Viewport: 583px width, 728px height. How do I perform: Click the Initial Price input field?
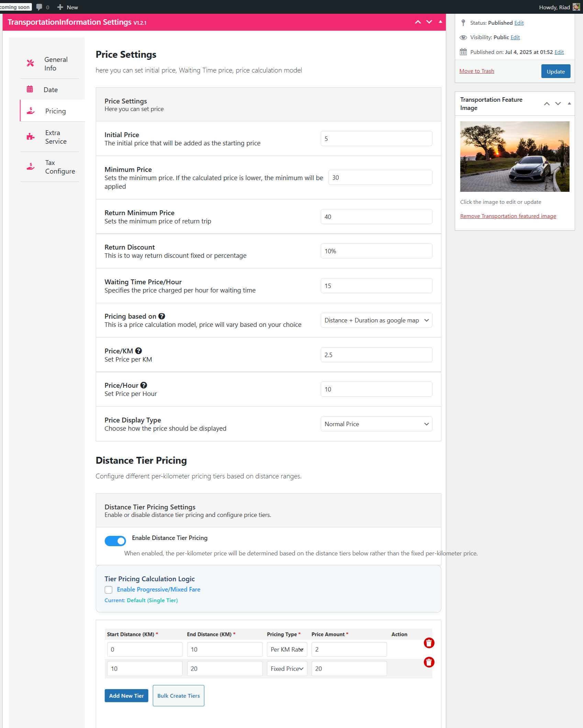[376, 139]
